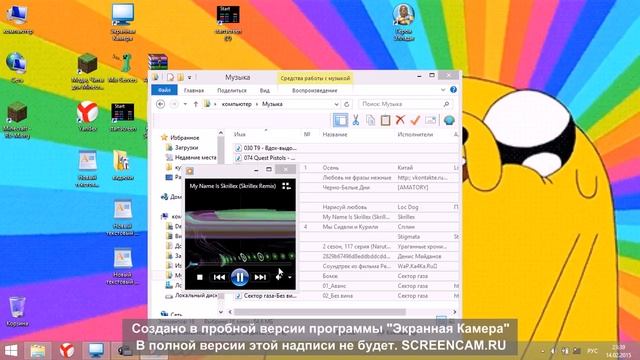Open the WinRAR desktop icon
640x360 pixels.
[158, 62]
